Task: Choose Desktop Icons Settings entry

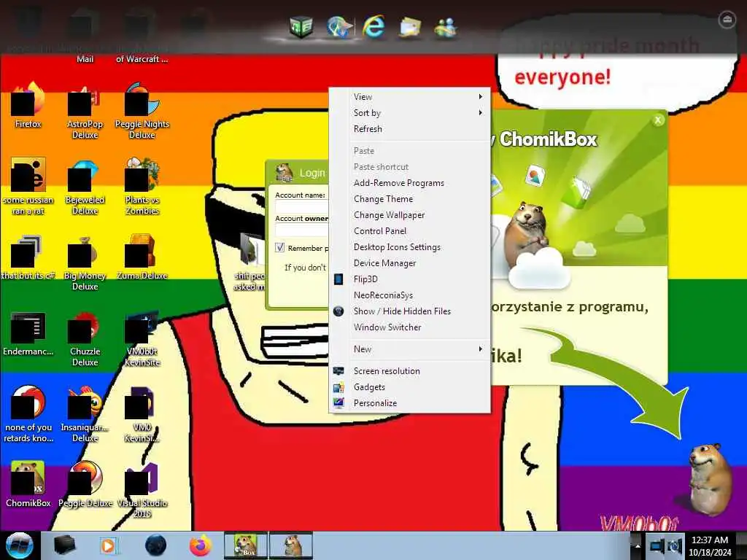Action: tap(410, 247)
